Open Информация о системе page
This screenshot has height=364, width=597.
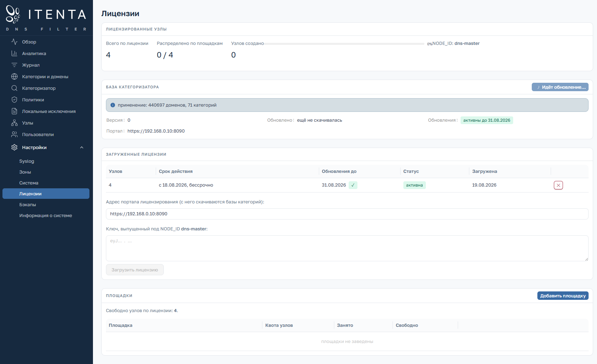46,216
